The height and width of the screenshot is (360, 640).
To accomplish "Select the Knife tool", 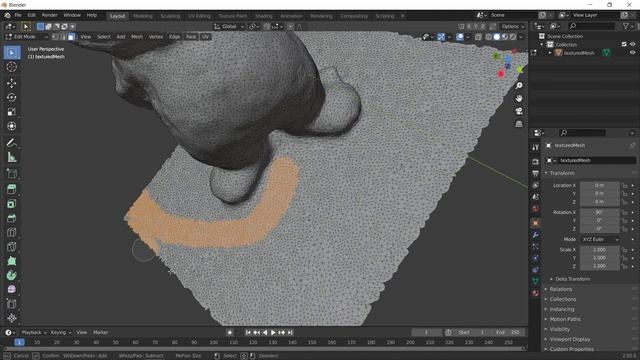I will tap(11, 247).
